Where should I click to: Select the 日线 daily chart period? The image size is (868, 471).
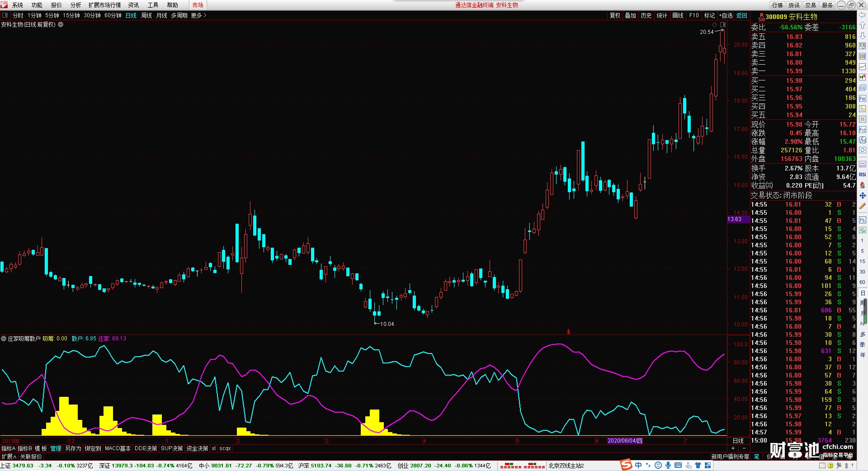131,15
